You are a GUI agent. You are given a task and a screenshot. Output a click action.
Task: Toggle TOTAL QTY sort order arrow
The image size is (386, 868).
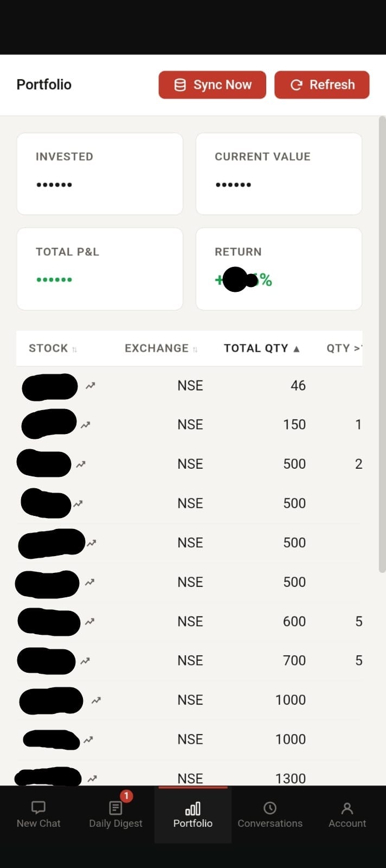tap(296, 349)
